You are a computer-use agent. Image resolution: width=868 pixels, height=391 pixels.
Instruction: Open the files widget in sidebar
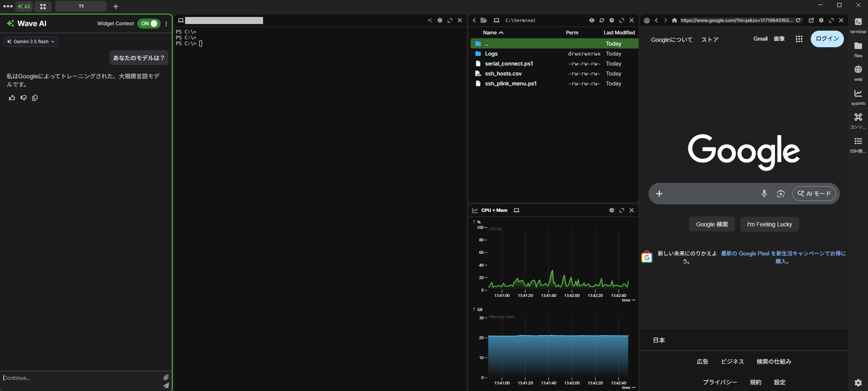(858, 49)
